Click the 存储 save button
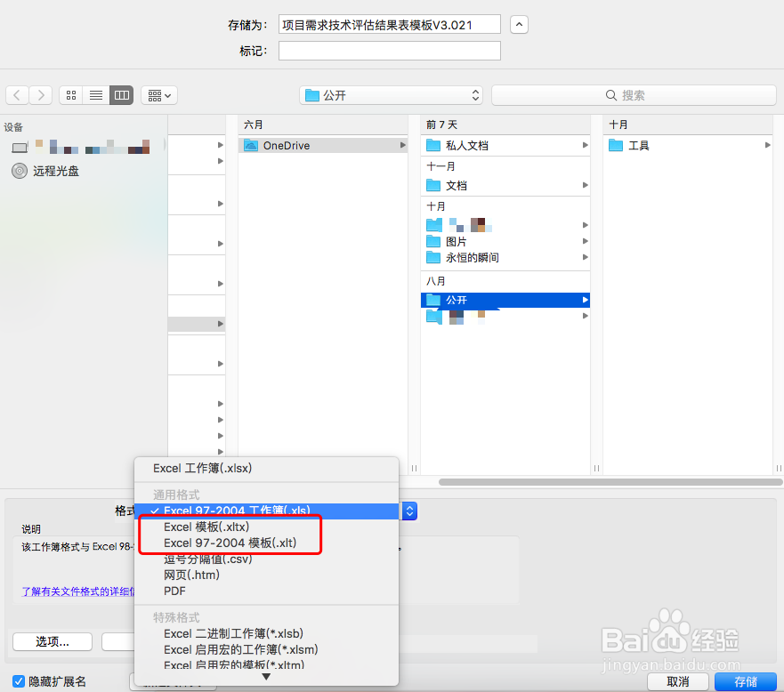784x692 pixels. 746,681
